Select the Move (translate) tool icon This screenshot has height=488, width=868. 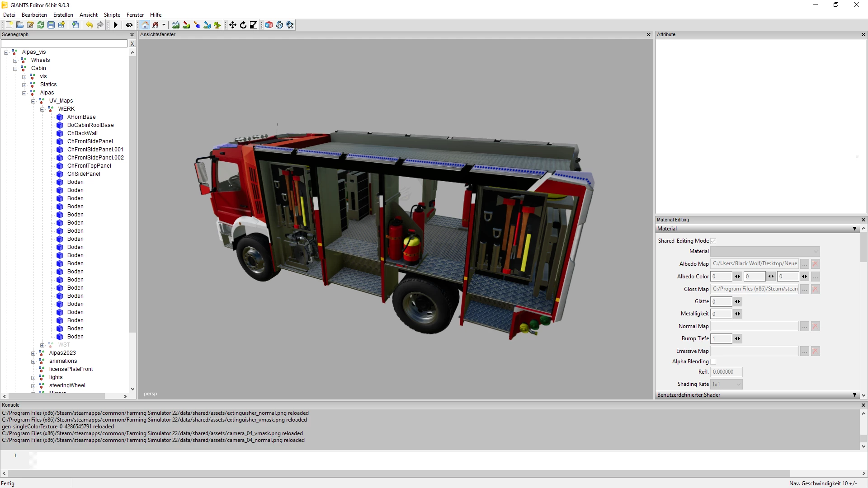(x=233, y=25)
